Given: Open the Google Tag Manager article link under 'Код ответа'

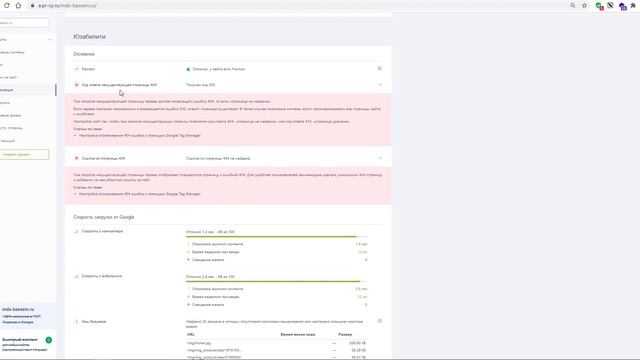Looking at the screenshot, I should [x=140, y=136].
